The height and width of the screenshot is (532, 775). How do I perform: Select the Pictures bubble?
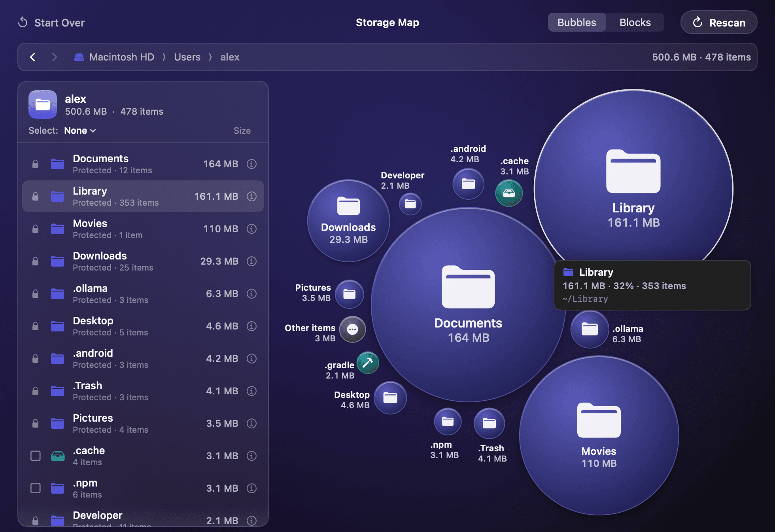pos(349,294)
